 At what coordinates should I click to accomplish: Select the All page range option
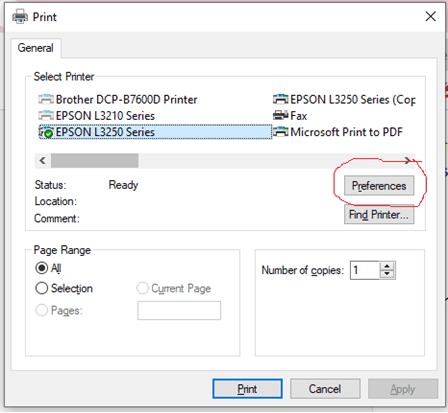tap(42, 268)
